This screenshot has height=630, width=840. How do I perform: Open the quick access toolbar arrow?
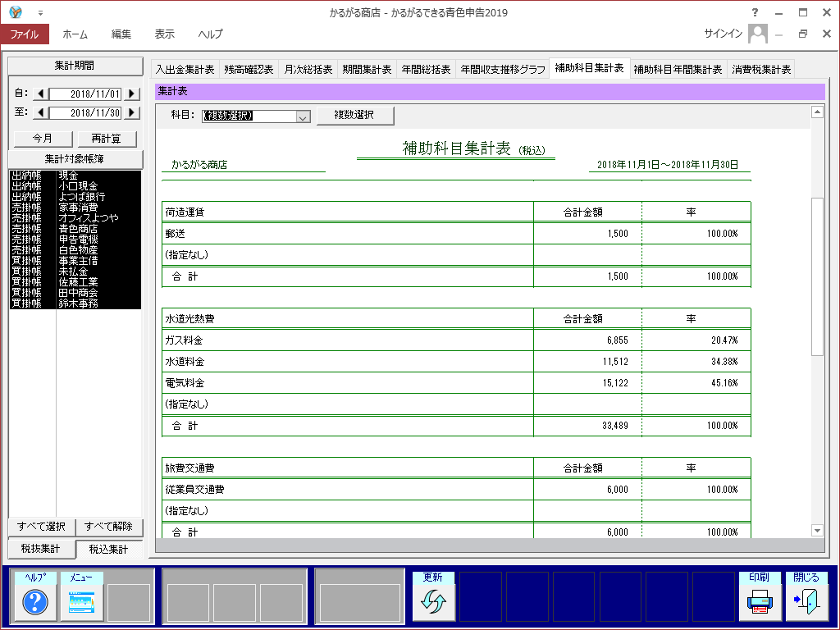point(40,13)
